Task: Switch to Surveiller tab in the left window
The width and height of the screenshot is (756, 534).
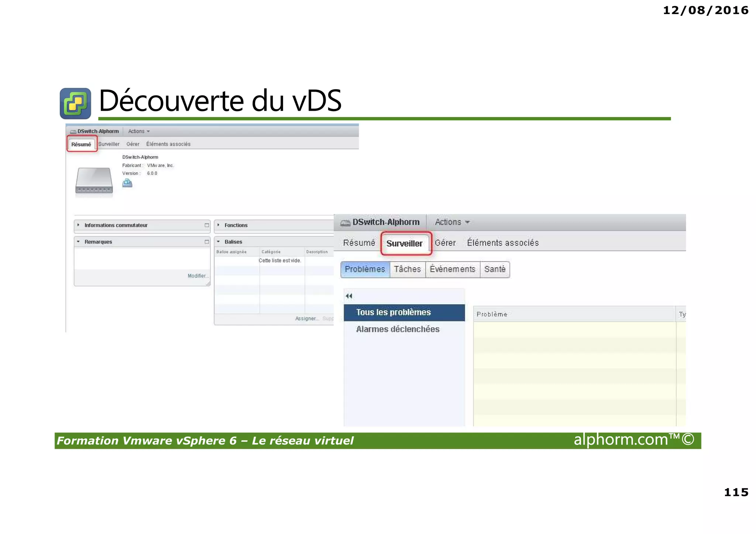Action: tap(109, 144)
